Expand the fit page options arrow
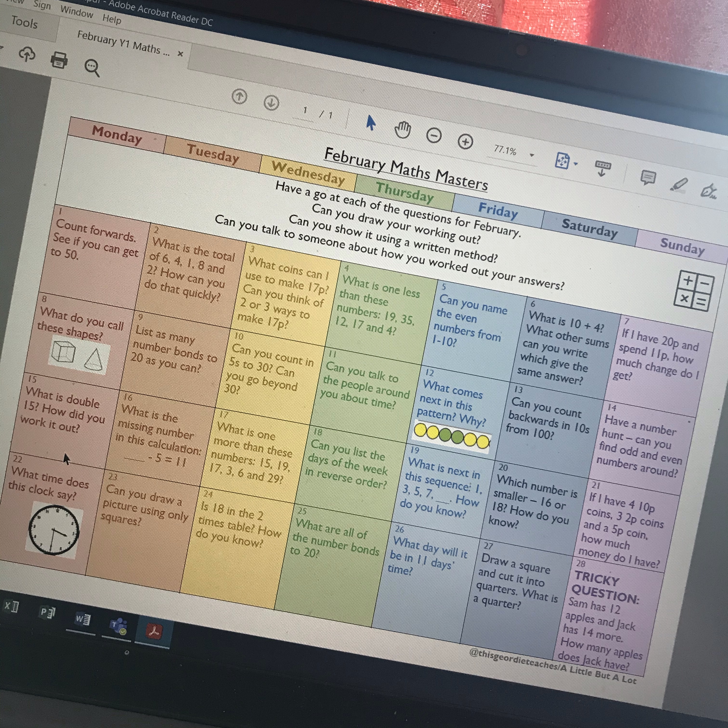 point(575,164)
